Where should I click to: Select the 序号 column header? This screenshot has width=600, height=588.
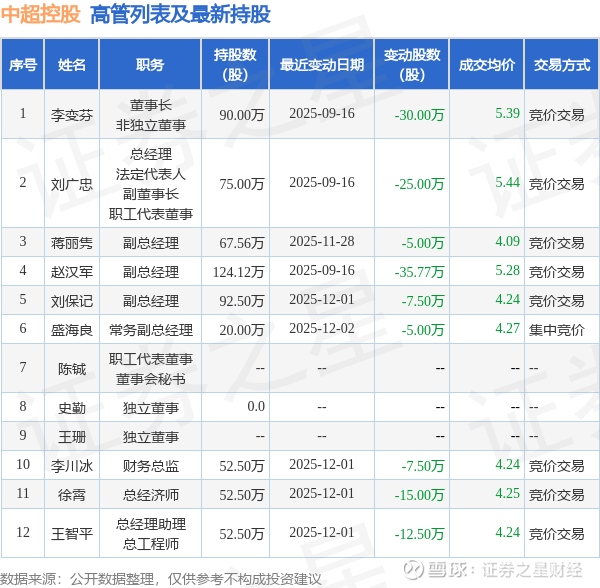click(x=23, y=64)
